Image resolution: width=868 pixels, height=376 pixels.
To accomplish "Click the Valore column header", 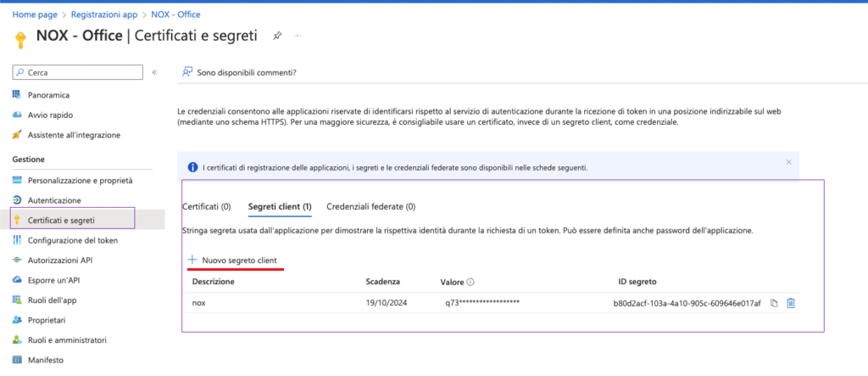I will [452, 282].
